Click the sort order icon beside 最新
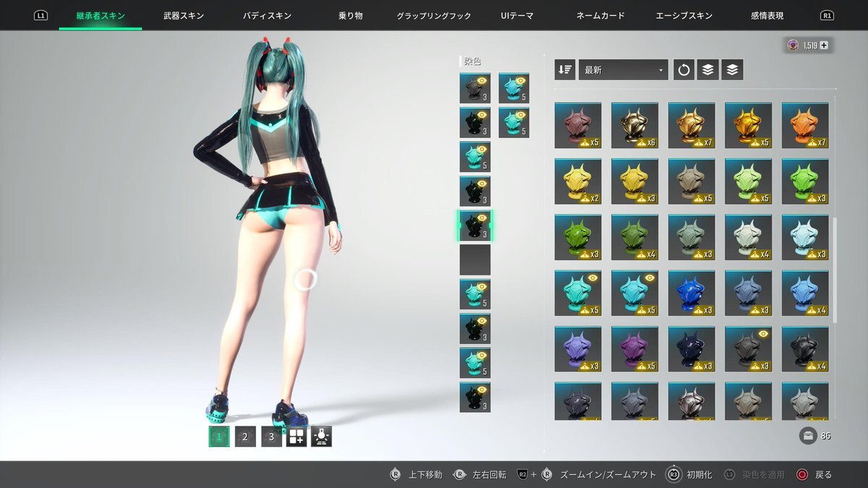This screenshot has width=868, height=488. (x=565, y=69)
